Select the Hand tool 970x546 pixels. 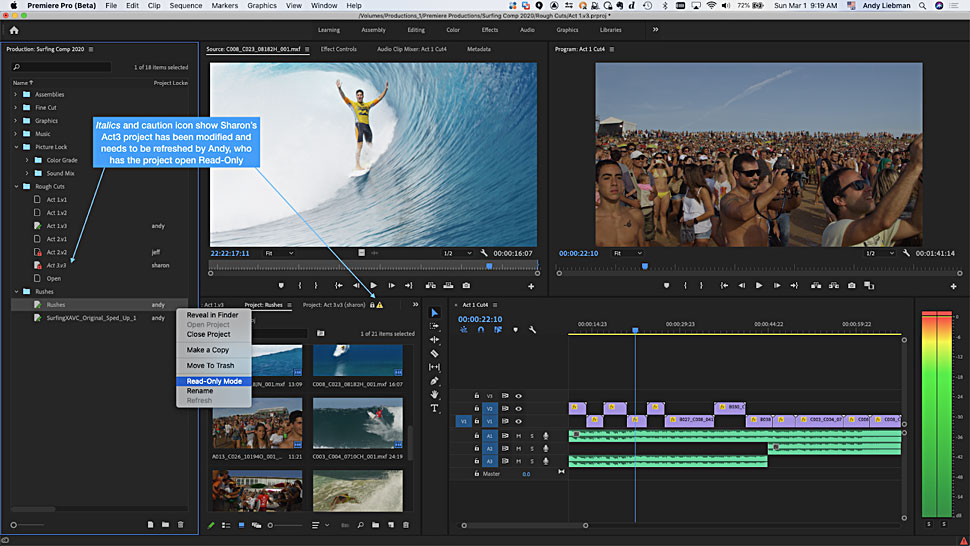435,394
